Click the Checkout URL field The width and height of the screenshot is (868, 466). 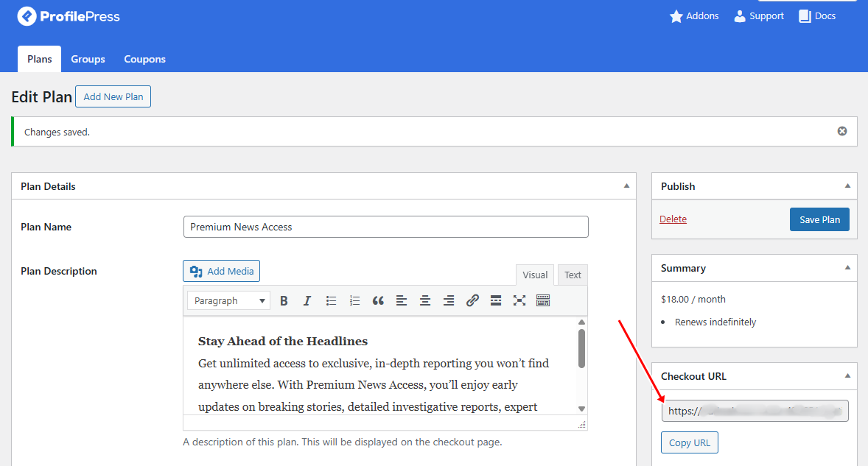point(755,411)
